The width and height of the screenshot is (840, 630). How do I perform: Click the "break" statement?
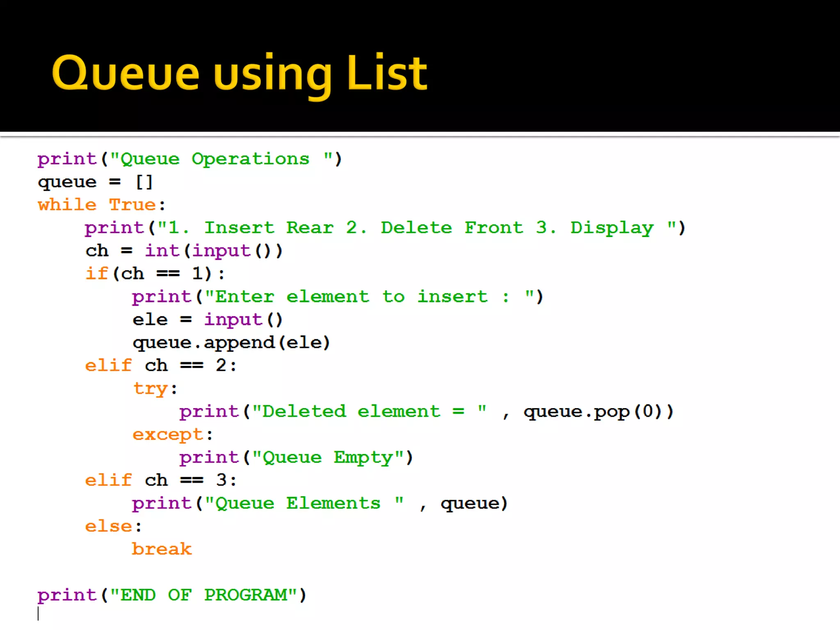162,550
